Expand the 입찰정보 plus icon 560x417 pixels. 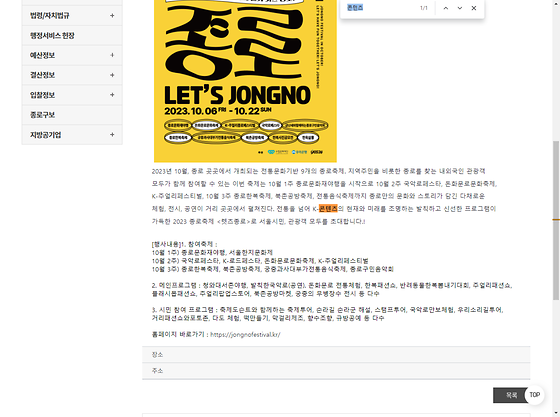(112, 95)
